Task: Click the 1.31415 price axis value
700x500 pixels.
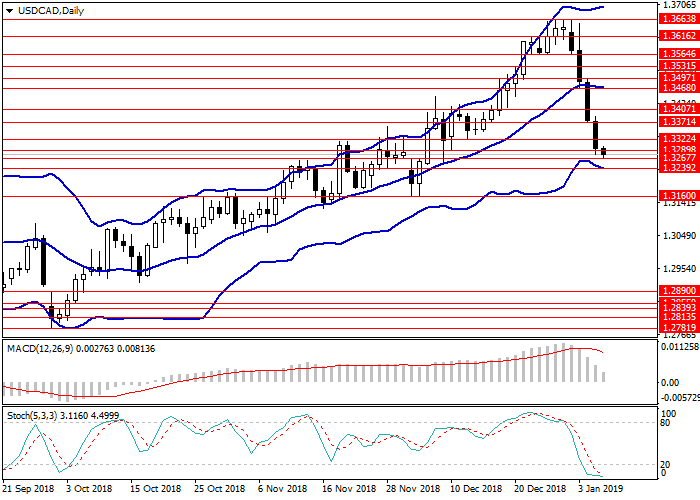Action: 679,204
